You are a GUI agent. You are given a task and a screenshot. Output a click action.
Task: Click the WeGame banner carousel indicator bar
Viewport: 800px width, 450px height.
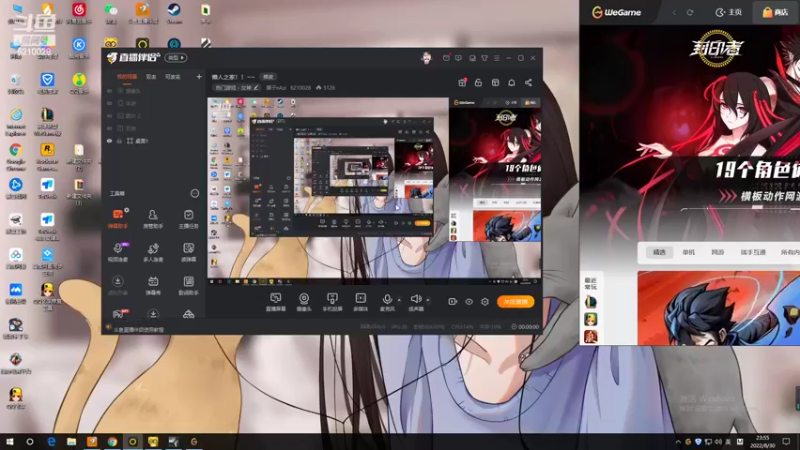click(x=740, y=208)
